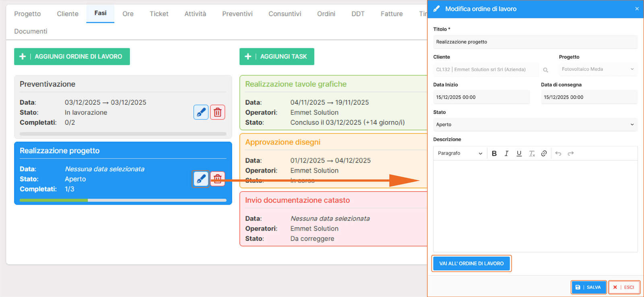644x297 pixels.
Task: Click the edit icon for Preventivazione
Action: 201,112
